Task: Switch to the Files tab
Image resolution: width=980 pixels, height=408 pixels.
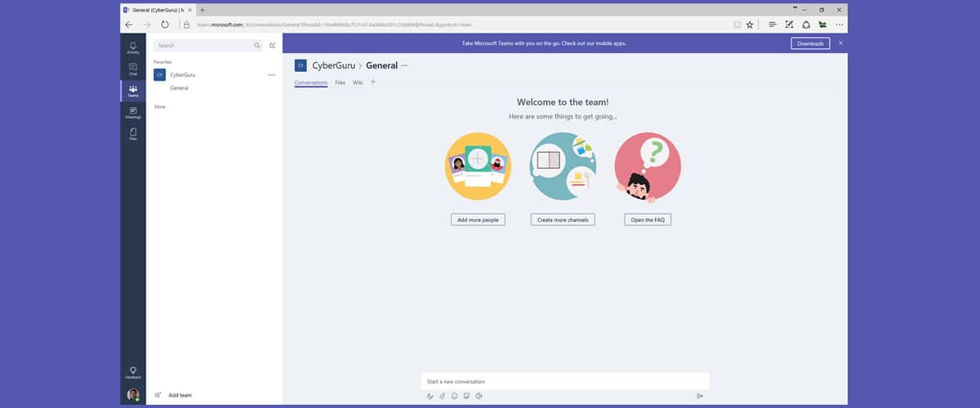Action: tap(341, 82)
